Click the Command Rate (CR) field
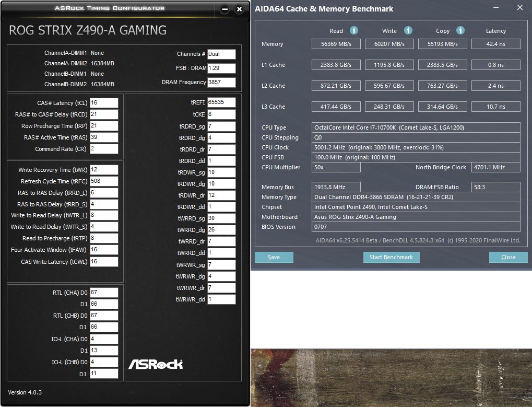This screenshot has height=407, width=532. [104, 149]
